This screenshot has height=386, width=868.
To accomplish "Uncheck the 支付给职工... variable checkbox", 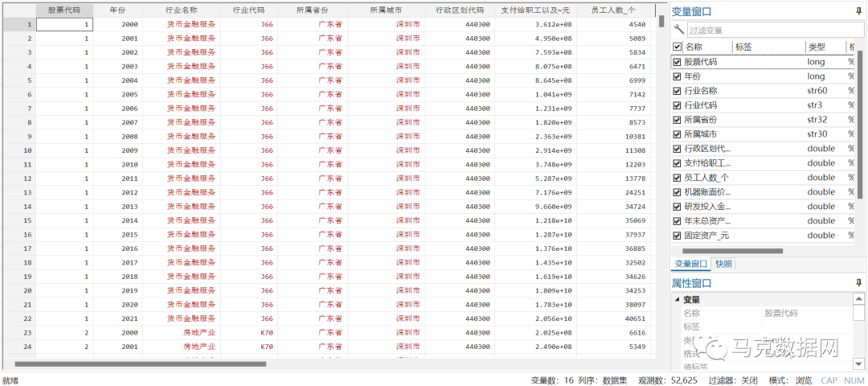I will click(x=677, y=162).
